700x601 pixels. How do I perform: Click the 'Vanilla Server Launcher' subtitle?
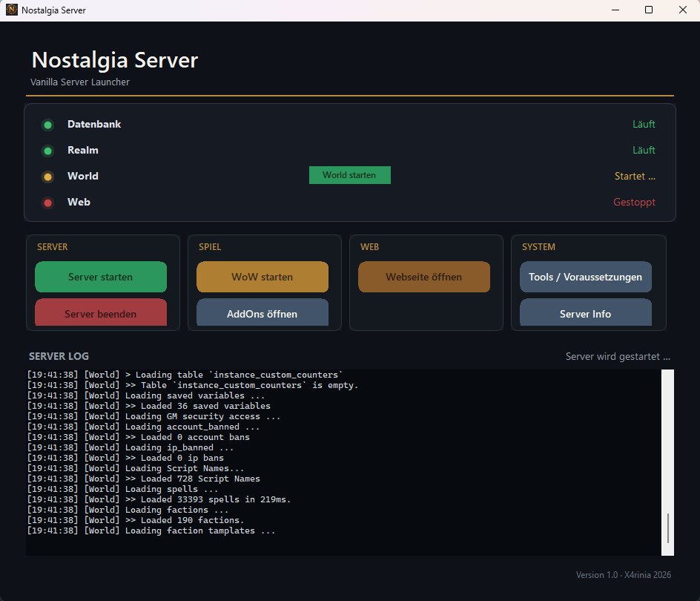80,82
